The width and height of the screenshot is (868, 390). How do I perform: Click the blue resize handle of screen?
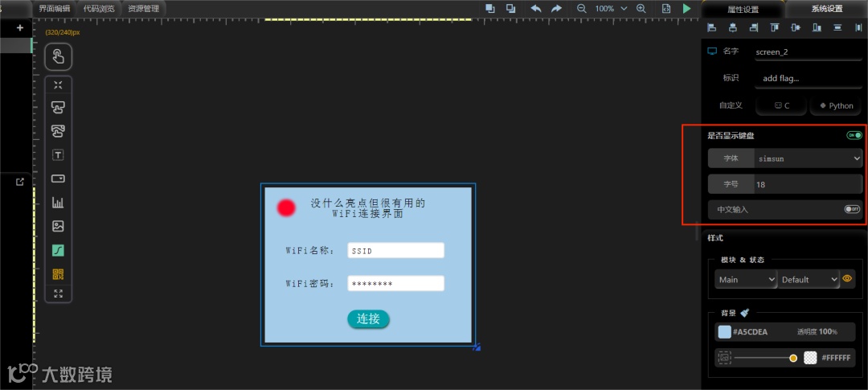476,347
